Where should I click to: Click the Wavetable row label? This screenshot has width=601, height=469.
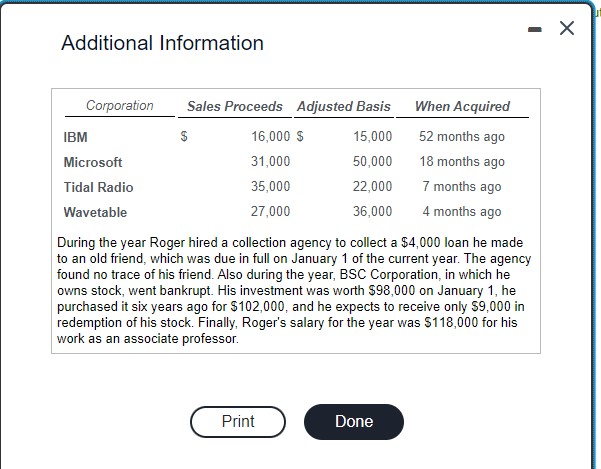pyautogui.click(x=95, y=212)
